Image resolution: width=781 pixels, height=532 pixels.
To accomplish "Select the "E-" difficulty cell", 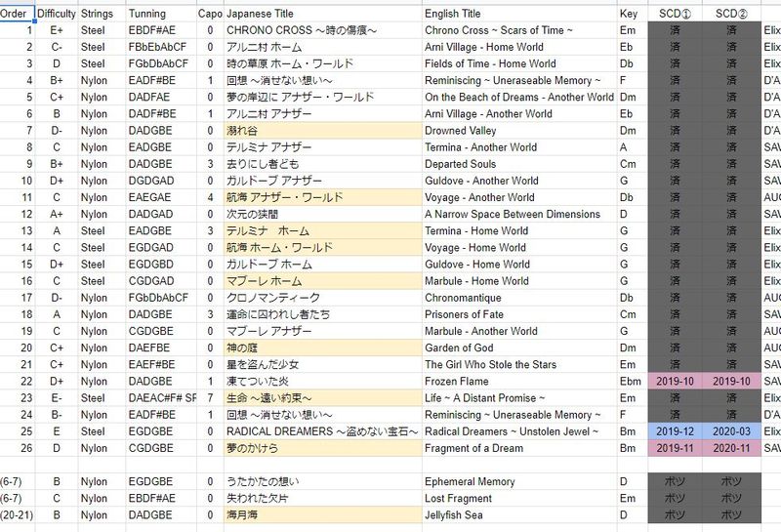I will coord(56,397).
